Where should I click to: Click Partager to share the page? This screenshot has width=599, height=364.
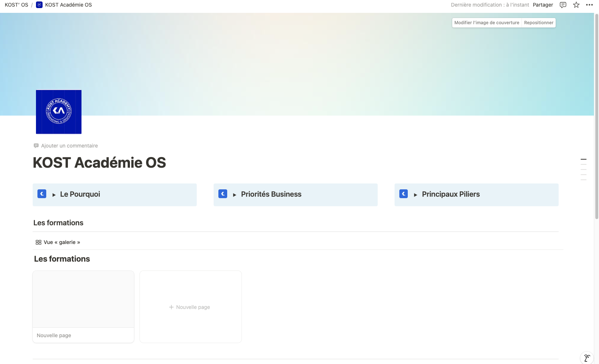coord(543,5)
